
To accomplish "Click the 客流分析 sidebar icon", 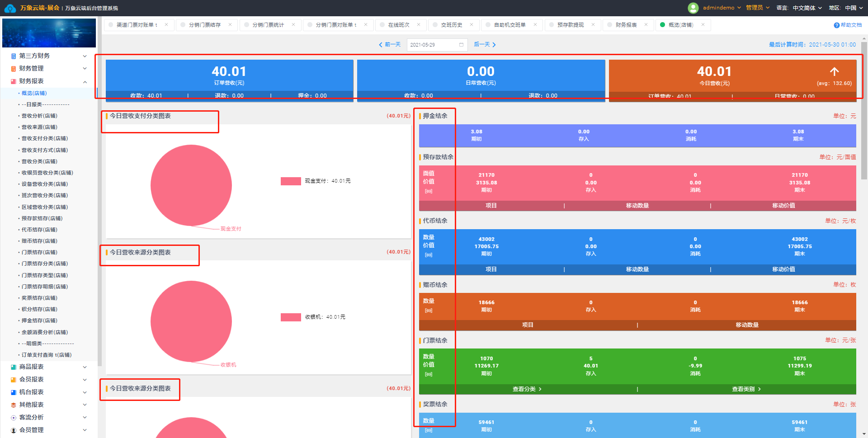I will coord(14,418).
